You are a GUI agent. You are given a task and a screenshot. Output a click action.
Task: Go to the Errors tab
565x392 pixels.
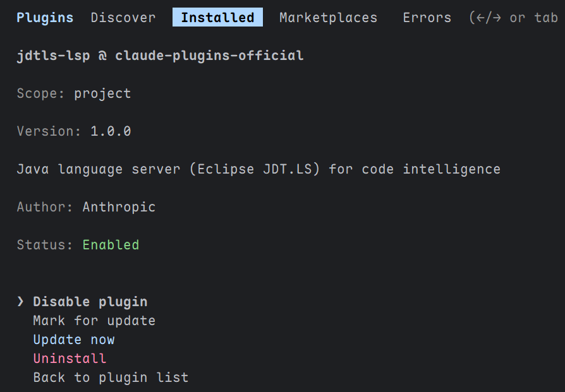tap(427, 17)
